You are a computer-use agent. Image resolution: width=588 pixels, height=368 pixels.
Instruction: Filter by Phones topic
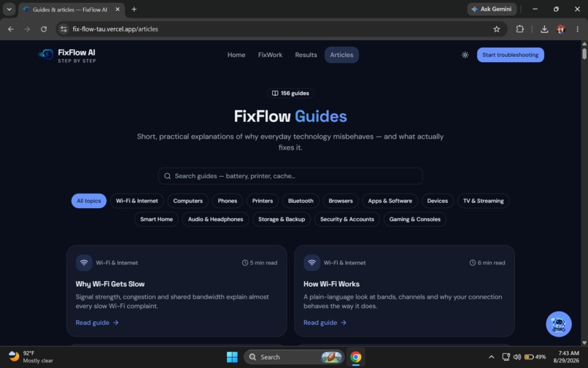[228, 201]
